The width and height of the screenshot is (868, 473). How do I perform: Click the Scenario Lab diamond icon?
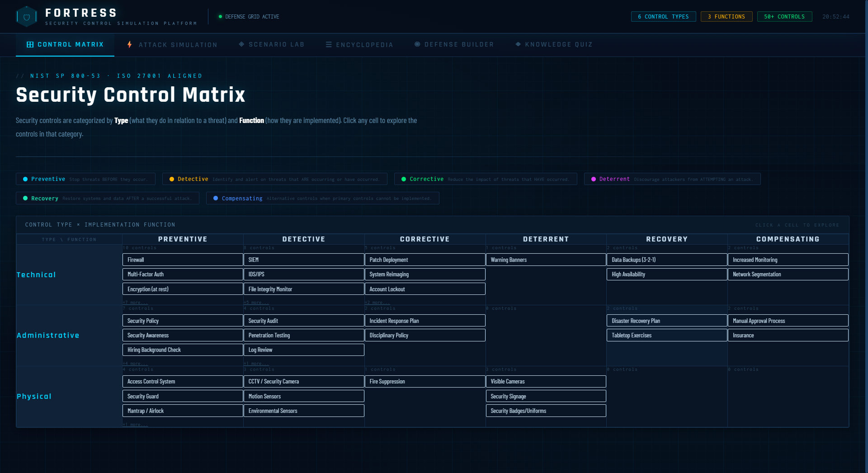[x=241, y=44]
